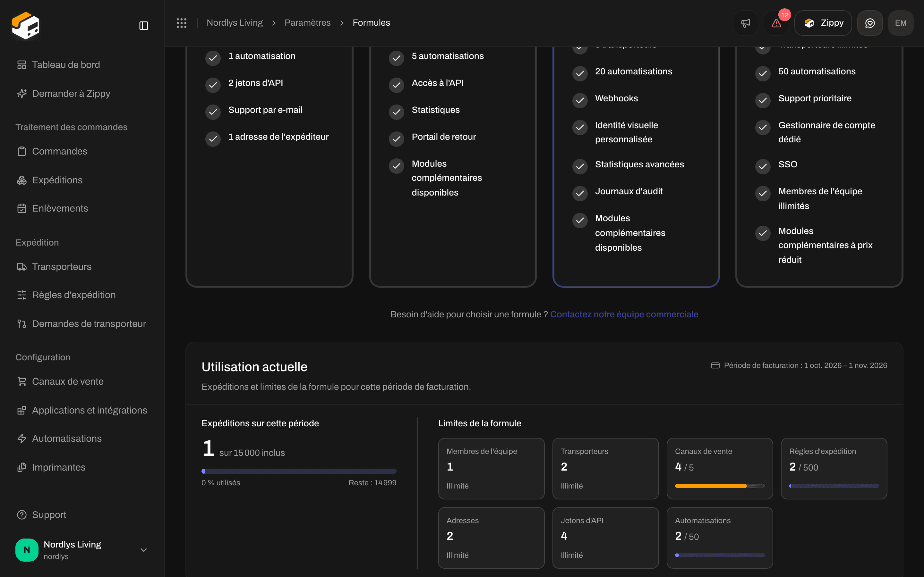This screenshot has width=924, height=577.
Task: Click the Shippo-style box logo
Action: point(26,26)
